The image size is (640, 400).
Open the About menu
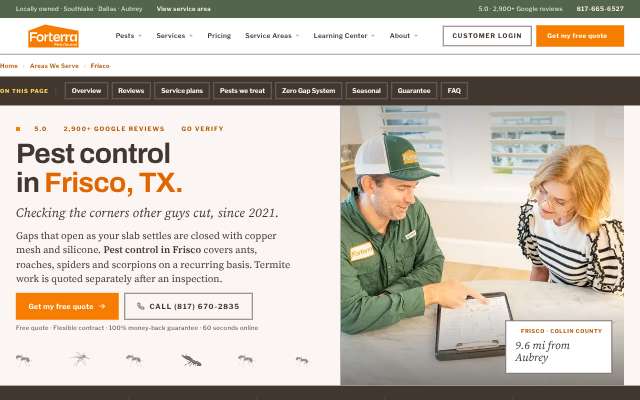tap(400, 36)
